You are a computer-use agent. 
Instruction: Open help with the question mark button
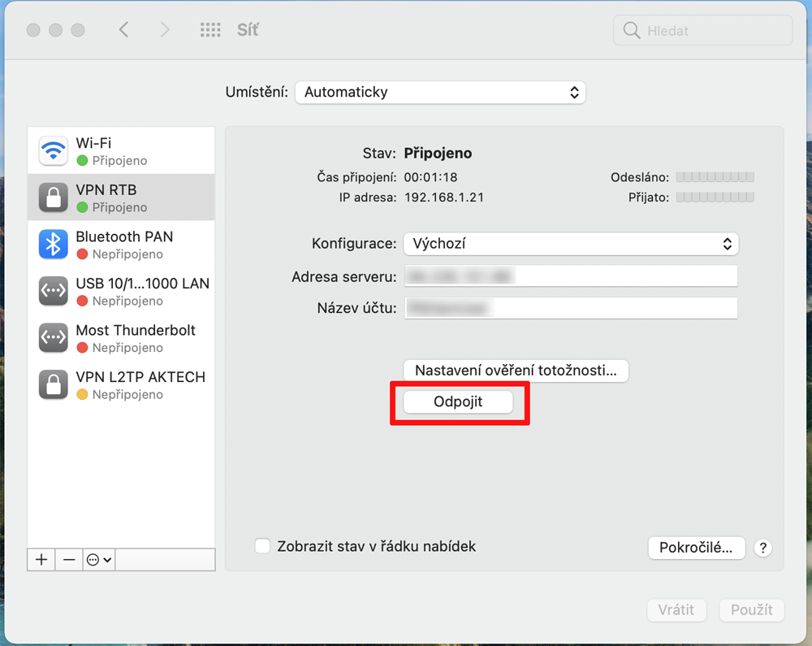pyautogui.click(x=762, y=548)
